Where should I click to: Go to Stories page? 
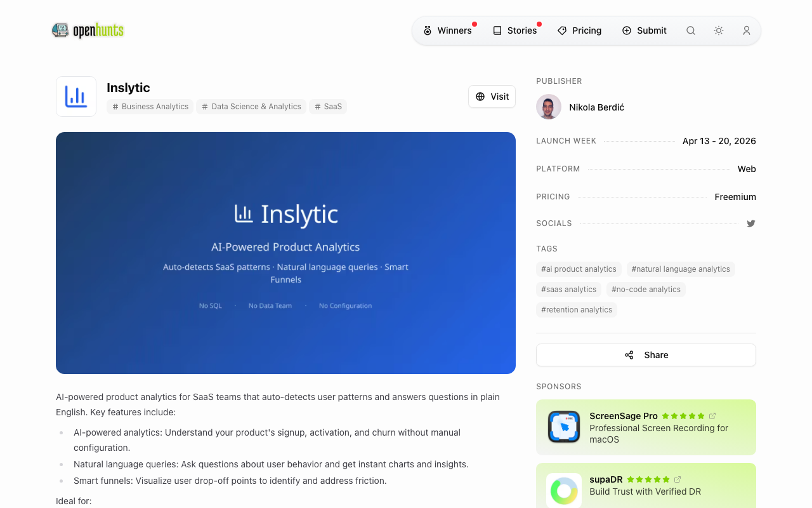(515, 30)
